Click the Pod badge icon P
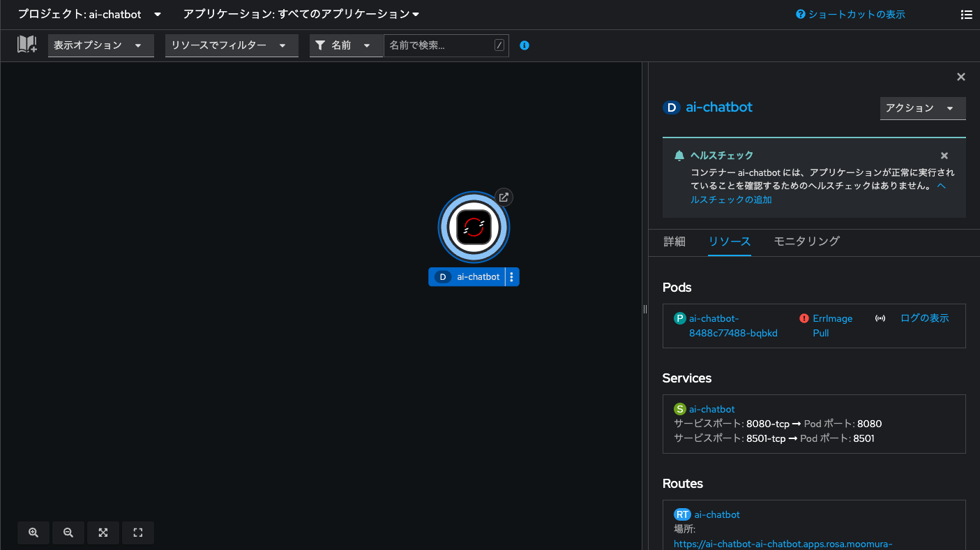This screenshot has width=980, height=550. tap(680, 318)
